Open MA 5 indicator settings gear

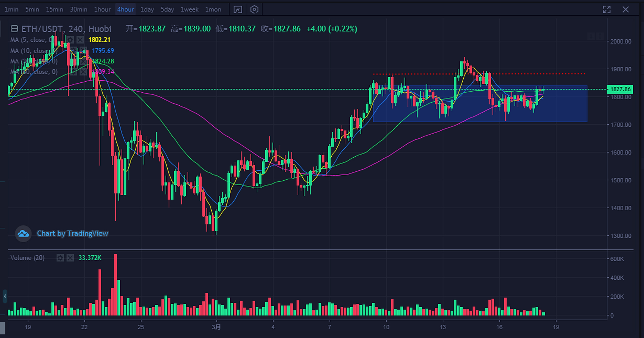click(70, 40)
